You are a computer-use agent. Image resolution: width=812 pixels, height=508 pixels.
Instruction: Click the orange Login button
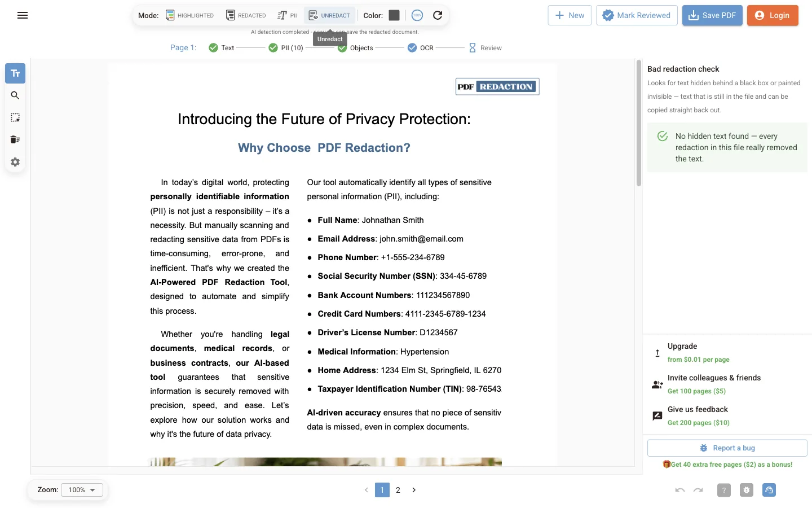[773, 15]
